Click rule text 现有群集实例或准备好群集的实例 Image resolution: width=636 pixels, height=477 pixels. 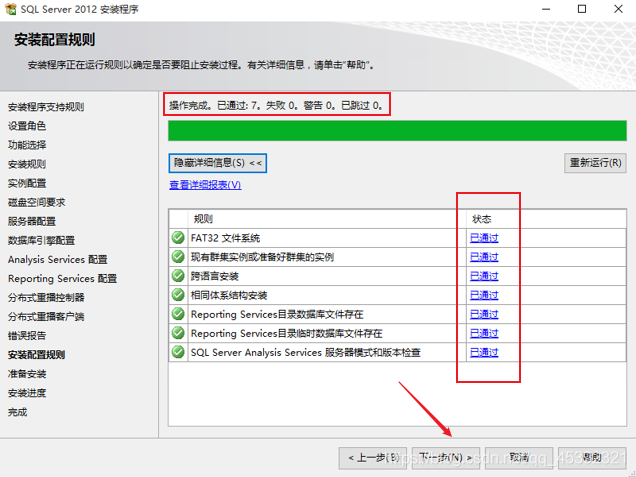(262, 257)
